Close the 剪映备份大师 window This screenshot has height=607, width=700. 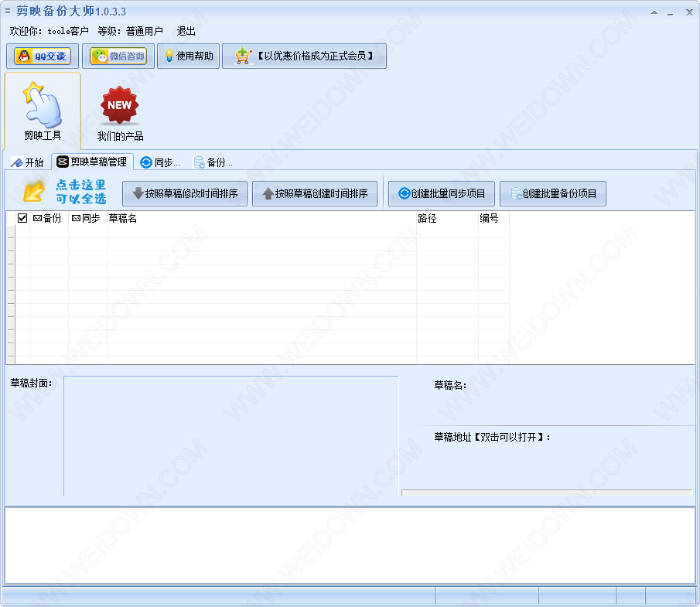pos(689,12)
